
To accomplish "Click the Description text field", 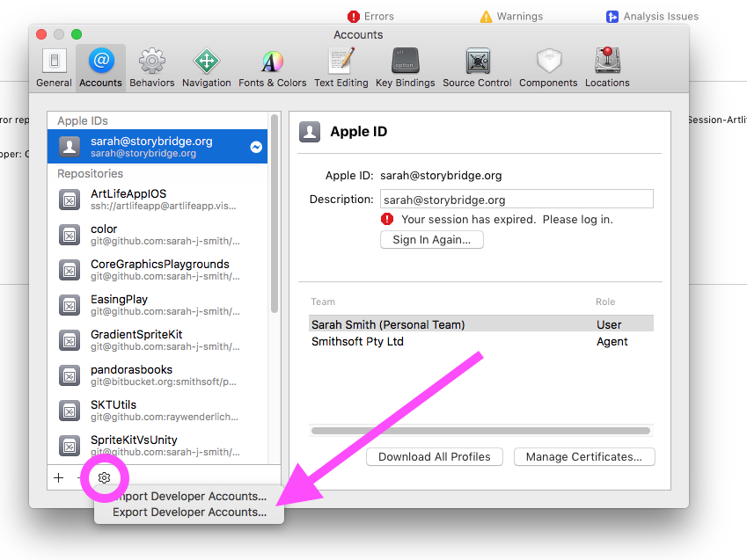I will tap(516, 199).
